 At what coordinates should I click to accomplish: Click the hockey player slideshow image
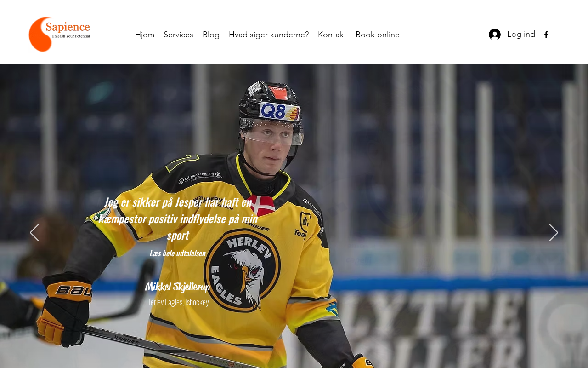(x=294, y=216)
